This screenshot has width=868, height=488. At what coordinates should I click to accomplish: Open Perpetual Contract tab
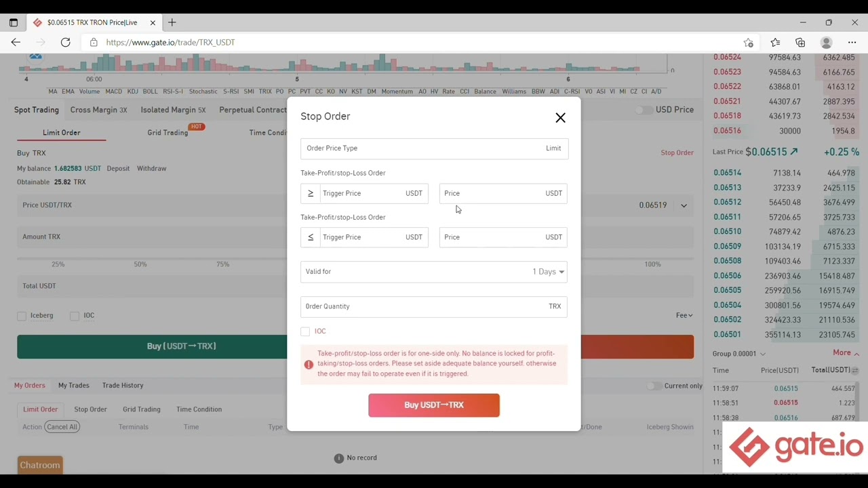click(253, 110)
